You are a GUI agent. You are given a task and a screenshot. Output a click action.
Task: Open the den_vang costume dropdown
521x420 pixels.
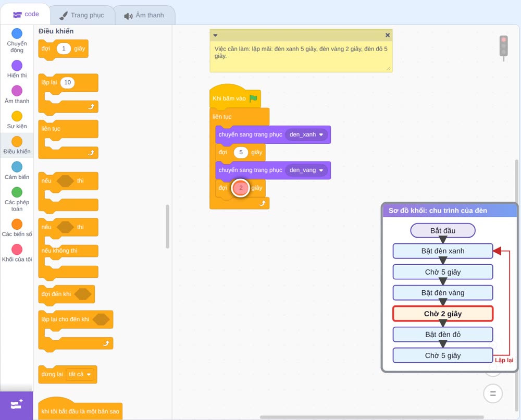click(306, 170)
